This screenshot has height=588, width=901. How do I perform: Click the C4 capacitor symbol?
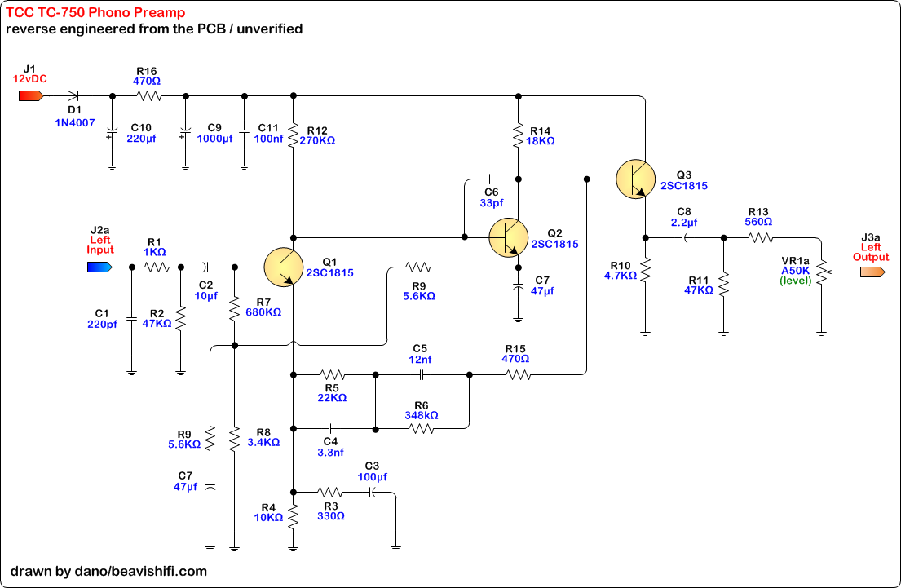pyautogui.click(x=330, y=428)
